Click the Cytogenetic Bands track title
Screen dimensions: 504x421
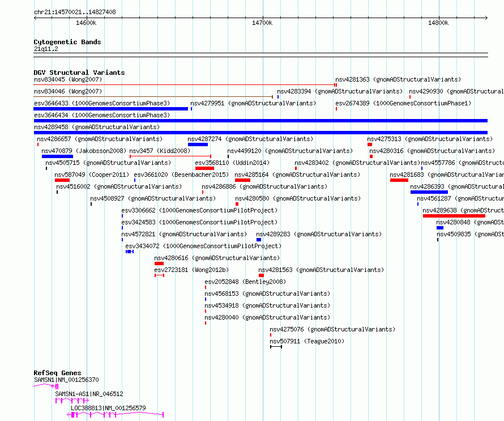(x=67, y=42)
